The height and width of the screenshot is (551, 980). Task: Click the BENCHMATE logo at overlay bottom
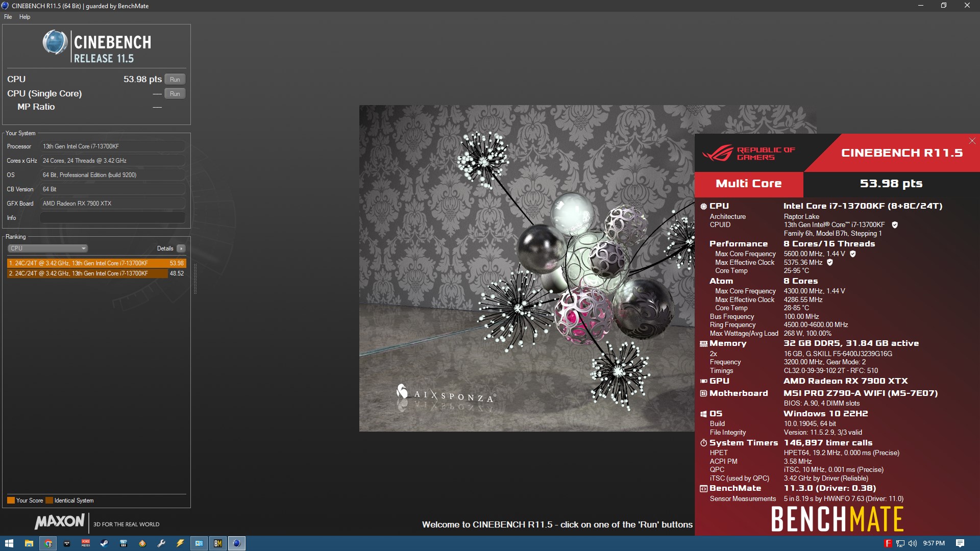[837, 519]
